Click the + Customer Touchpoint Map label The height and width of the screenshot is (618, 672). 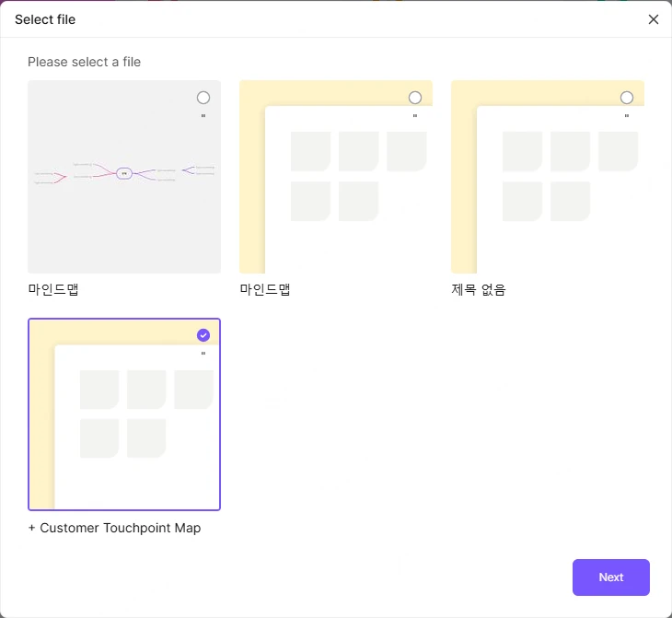point(114,528)
